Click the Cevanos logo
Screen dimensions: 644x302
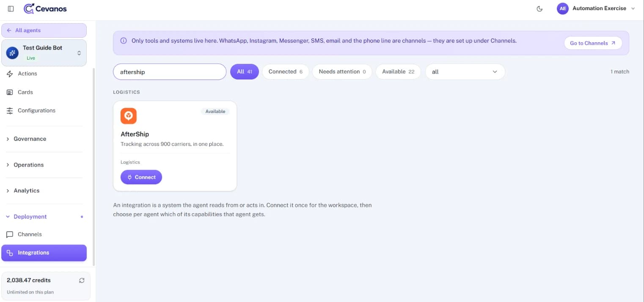click(x=45, y=9)
